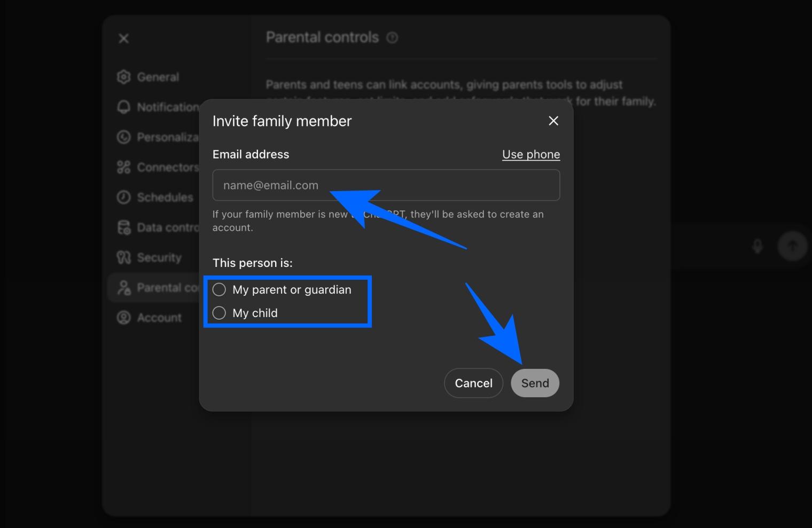
Task: Select the Notifications bell icon
Action: [123, 107]
